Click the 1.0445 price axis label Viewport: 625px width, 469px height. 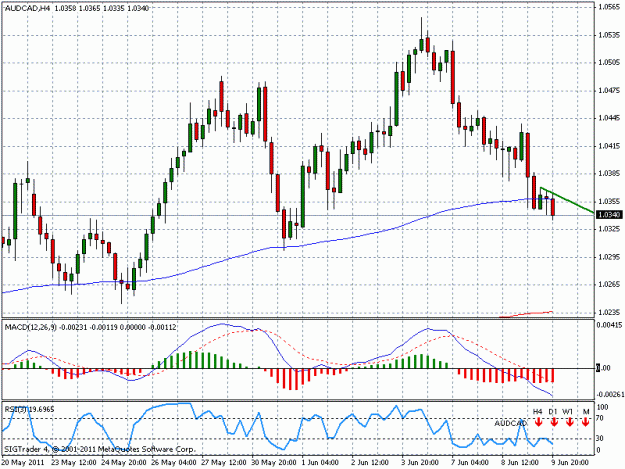click(609, 118)
